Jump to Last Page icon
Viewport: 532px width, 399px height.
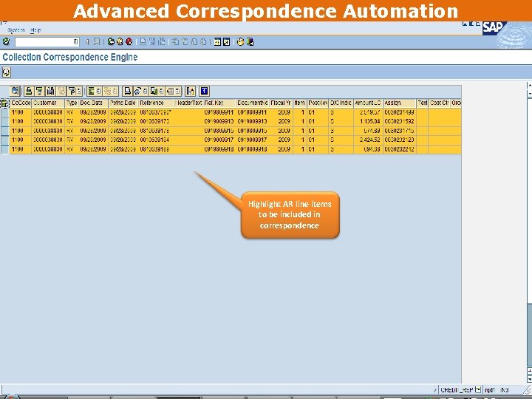tap(203, 41)
